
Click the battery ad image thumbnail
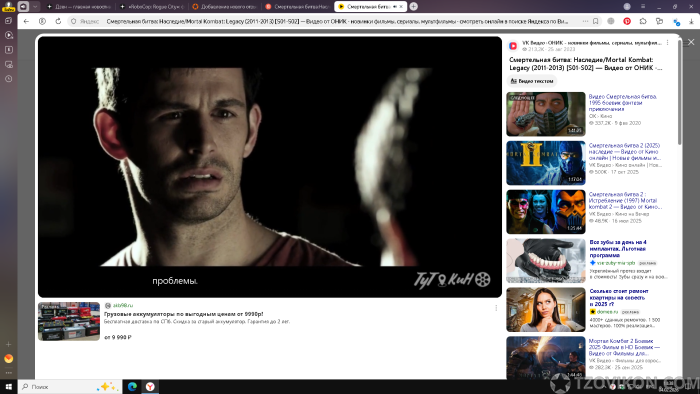69,321
